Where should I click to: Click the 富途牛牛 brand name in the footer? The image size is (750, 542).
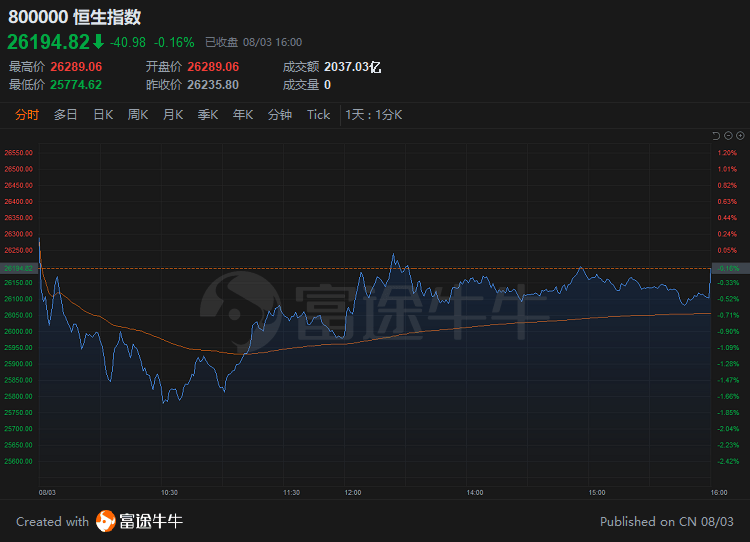click(x=151, y=521)
